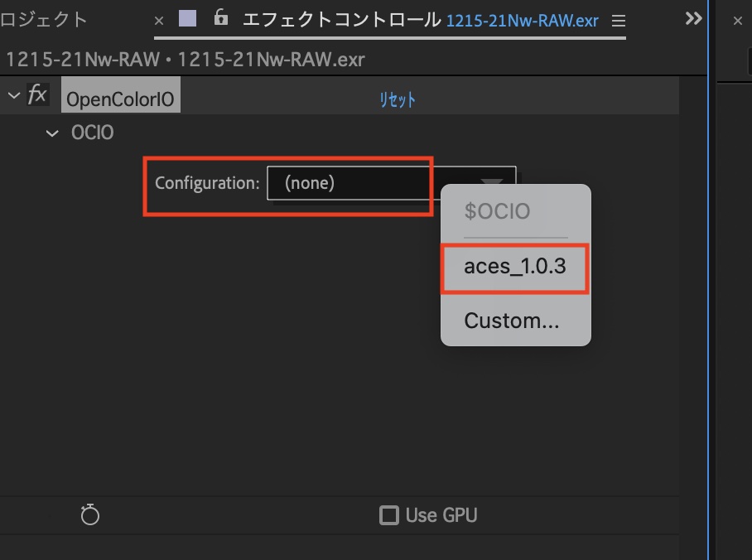Close the Effect Controls panel tab
Screen dimensions: 752x560
pyautogui.click(x=159, y=21)
